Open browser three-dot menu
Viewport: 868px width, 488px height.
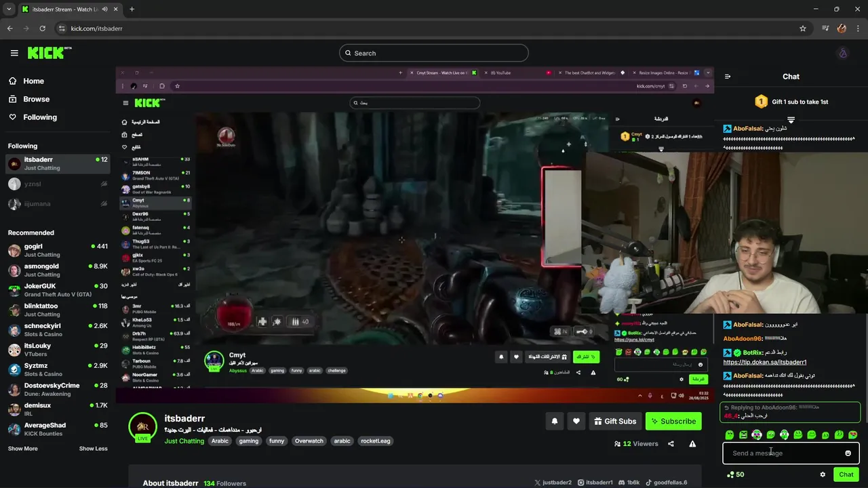858,28
